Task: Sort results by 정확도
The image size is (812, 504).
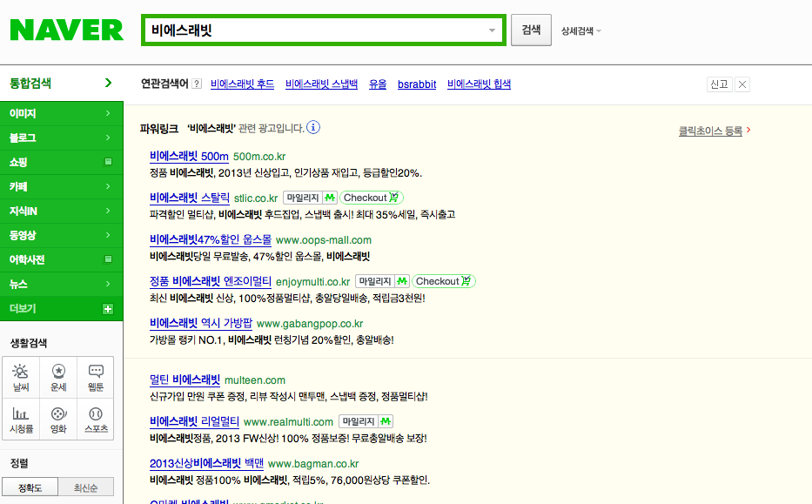Action: pyautogui.click(x=30, y=487)
